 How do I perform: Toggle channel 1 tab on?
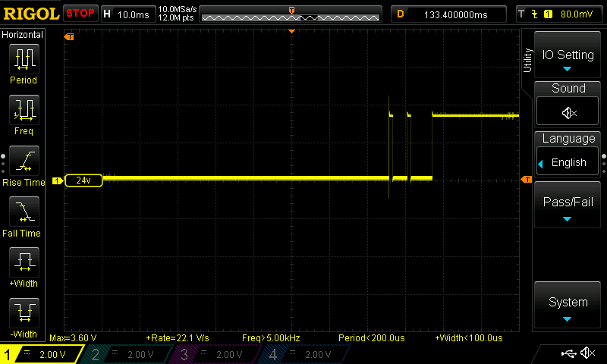42,354
